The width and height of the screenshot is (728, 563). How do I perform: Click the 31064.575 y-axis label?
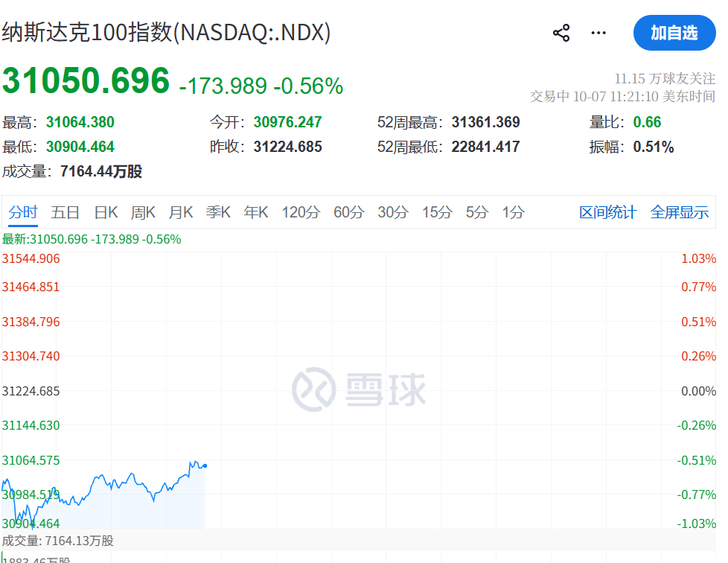pyautogui.click(x=31, y=461)
